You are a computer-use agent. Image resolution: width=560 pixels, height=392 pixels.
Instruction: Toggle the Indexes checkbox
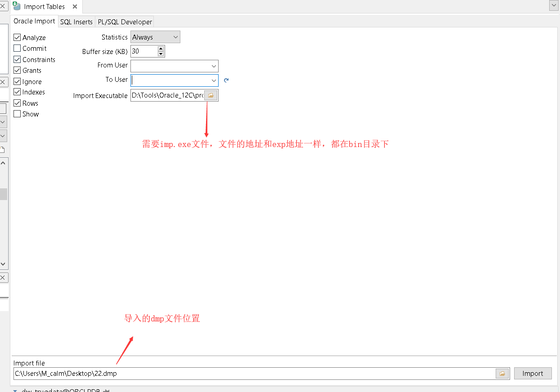click(x=17, y=92)
